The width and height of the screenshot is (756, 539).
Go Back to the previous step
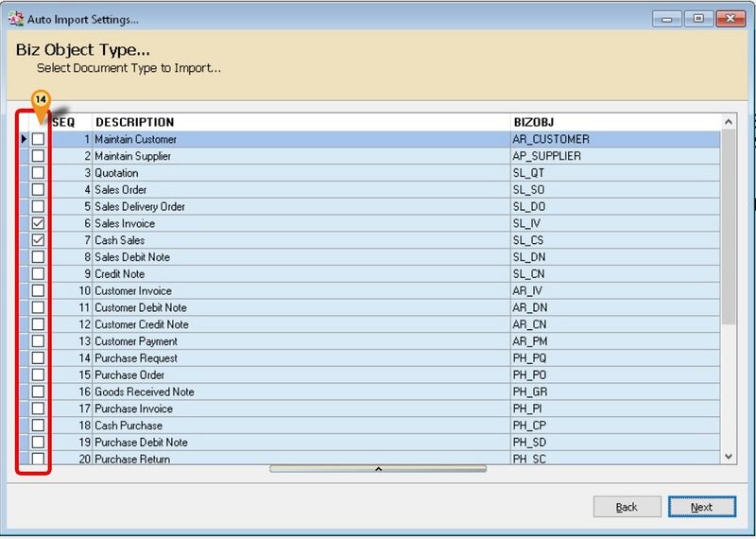(627, 507)
